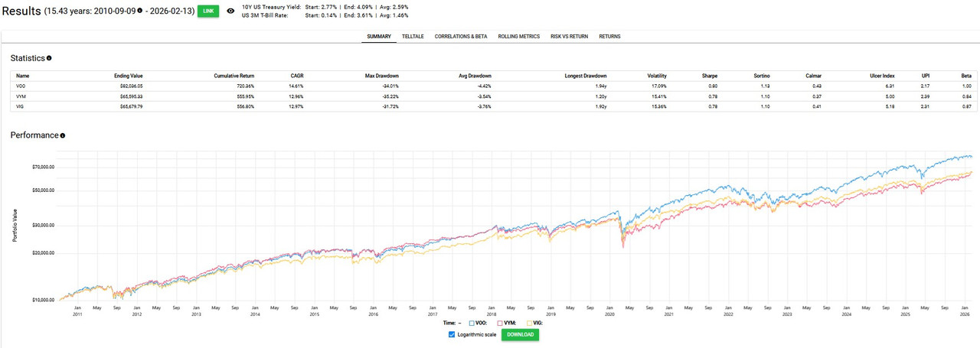Open the info icon beside Performance heading

(x=63, y=135)
